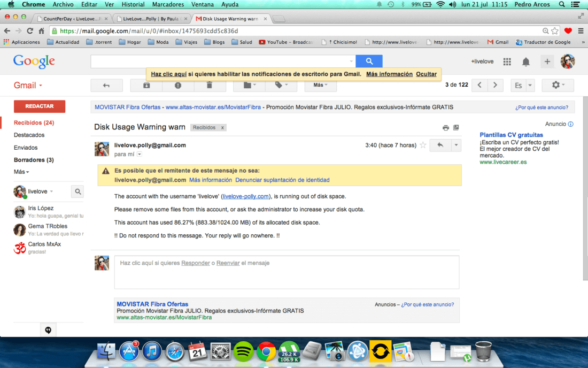
Task: Click +livelove Google+ link
Action: pos(482,62)
